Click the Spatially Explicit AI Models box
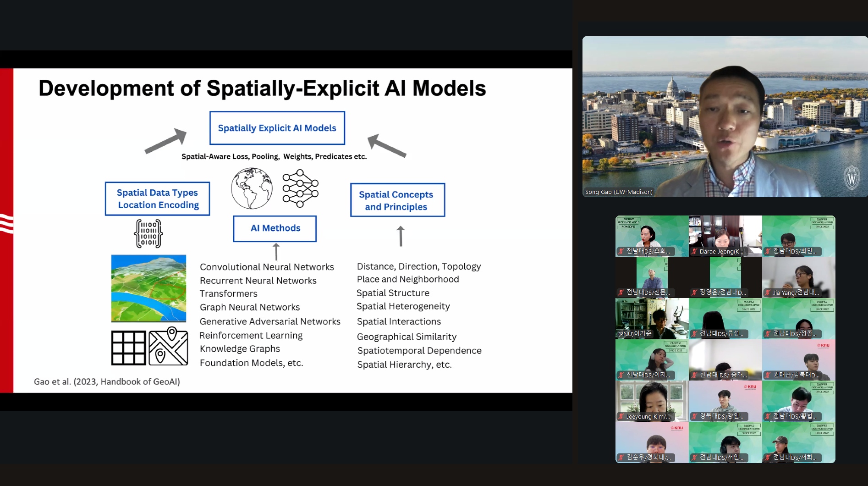Image resolution: width=868 pixels, height=486 pixels. pos(277,128)
